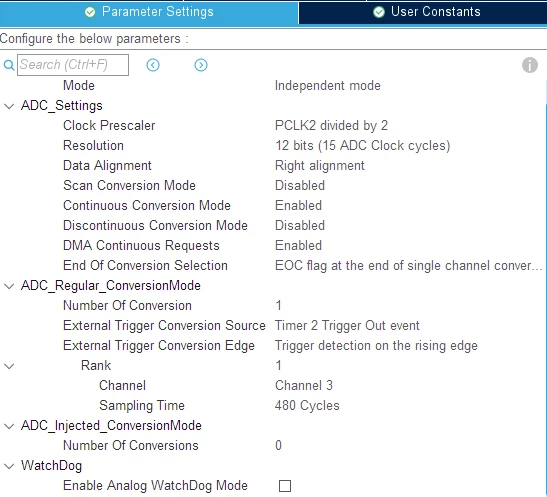Go to previous search result arrow

tap(153, 65)
